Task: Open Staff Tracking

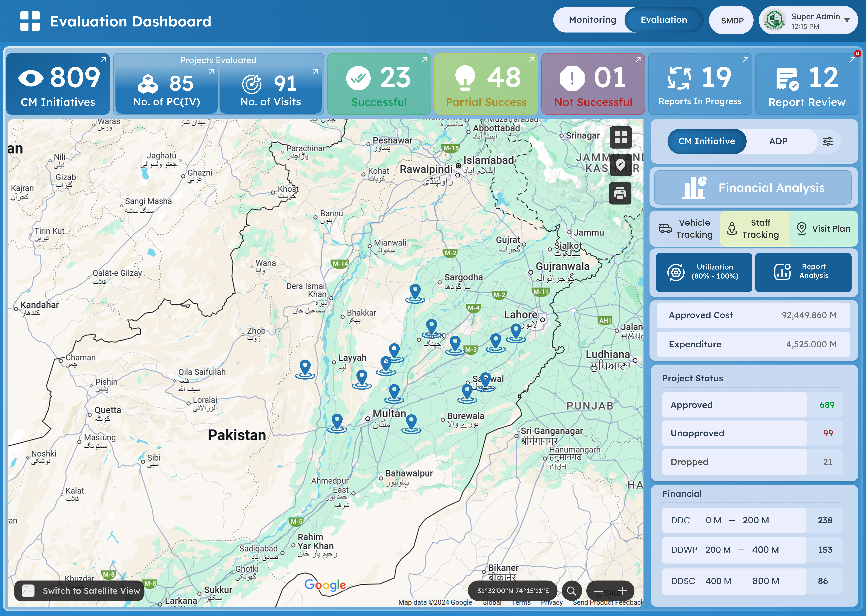Action: [x=755, y=229]
